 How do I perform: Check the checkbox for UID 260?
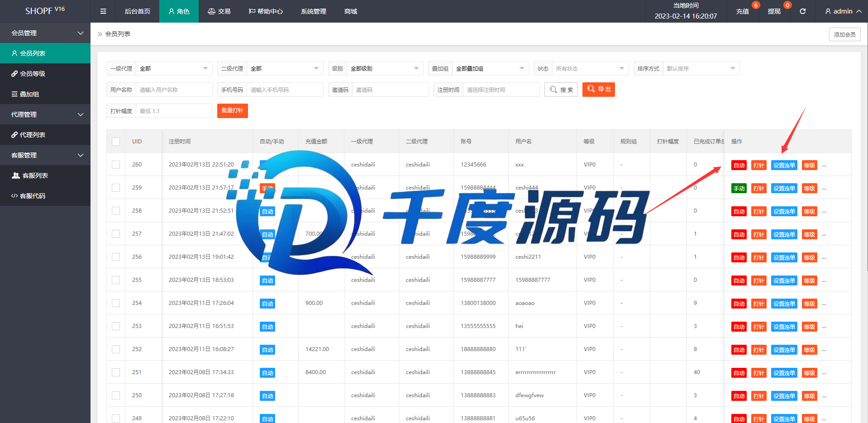pos(116,165)
